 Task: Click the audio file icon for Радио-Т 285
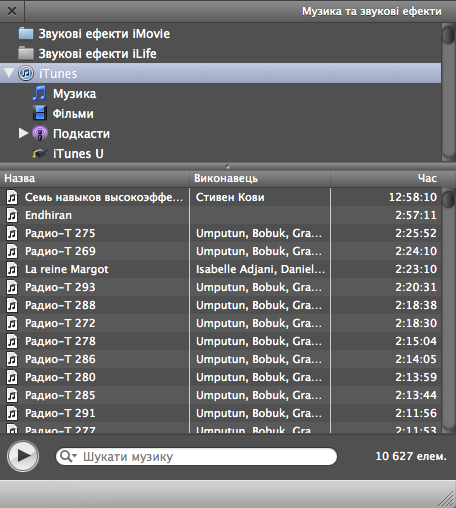click(12, 395)
